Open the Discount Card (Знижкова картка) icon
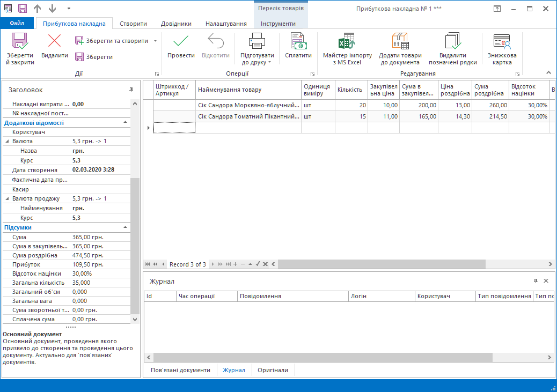This screenshot has width=557, height=392. [502, 42]
